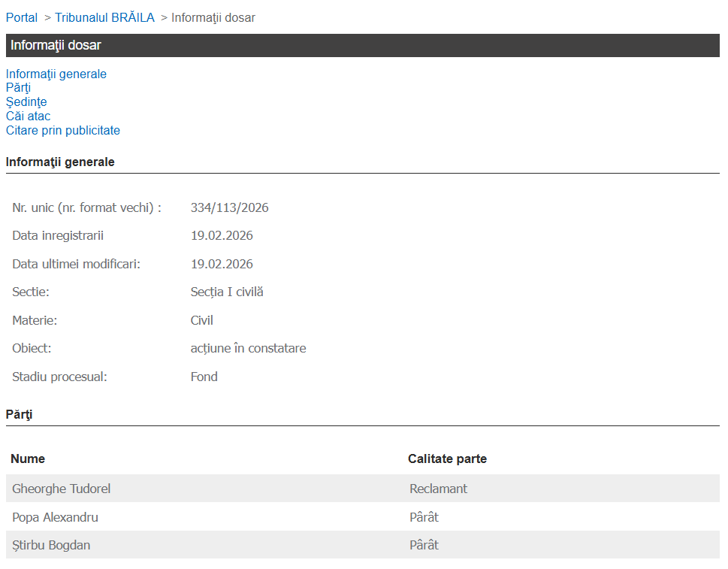Screen dimensions: 728x569
Task: Click the Data ultimei modificari date value
Action: click(x=222, y=264)
